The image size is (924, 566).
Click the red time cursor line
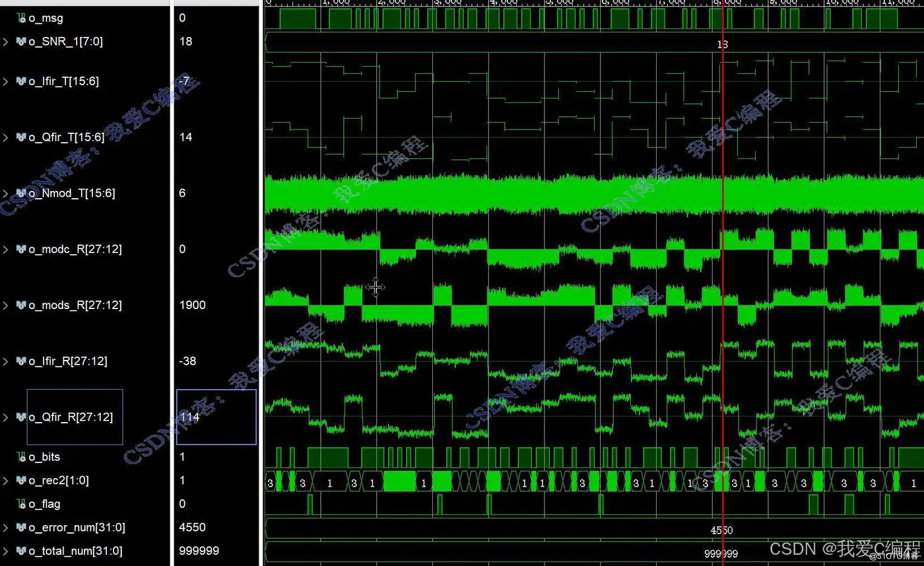click(x=723, y=284)
